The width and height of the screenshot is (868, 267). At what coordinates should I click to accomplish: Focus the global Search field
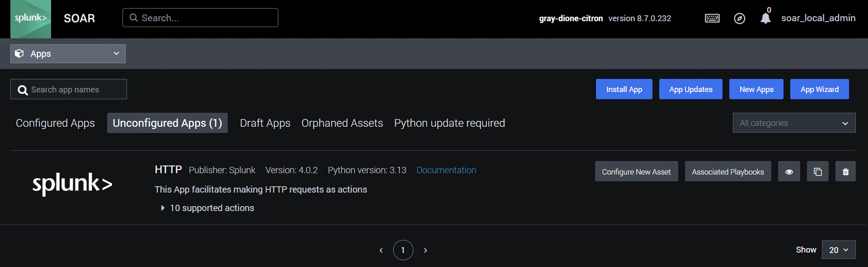pos(200,18)
